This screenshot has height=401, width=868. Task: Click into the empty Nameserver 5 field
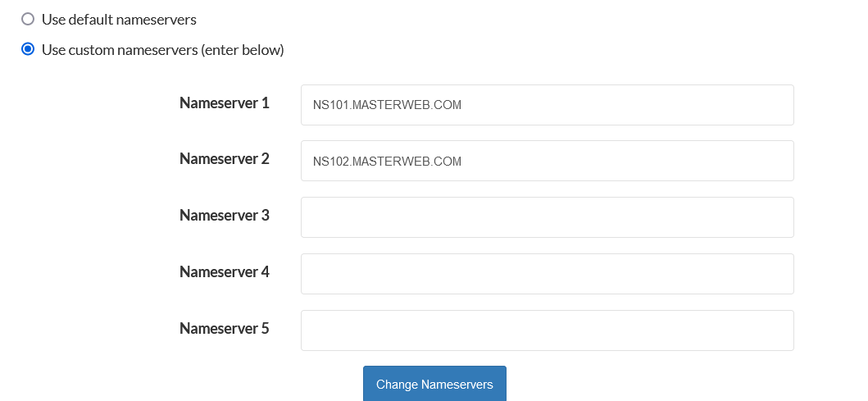(547, 330)
